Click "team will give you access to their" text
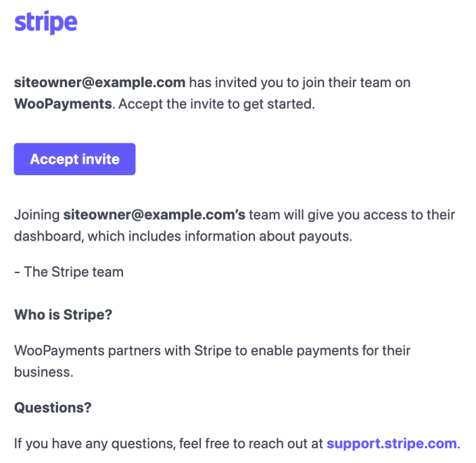The height and width of the screenshot is (463, 476). tap(352, 215)
